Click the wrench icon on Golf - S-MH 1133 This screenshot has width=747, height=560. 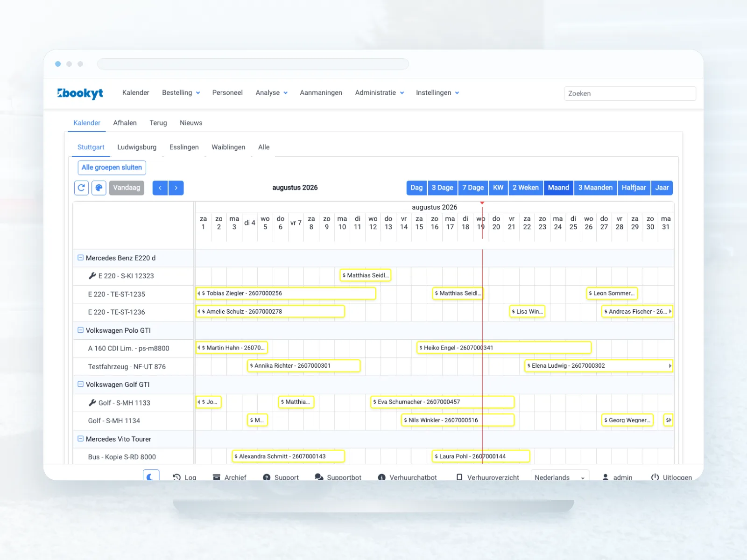coord(92,402)
